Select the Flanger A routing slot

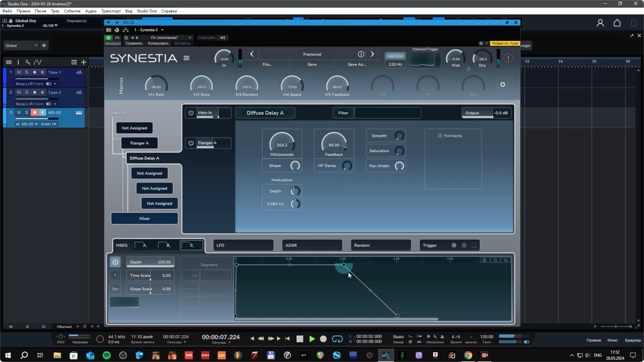(x=139, y=143)
